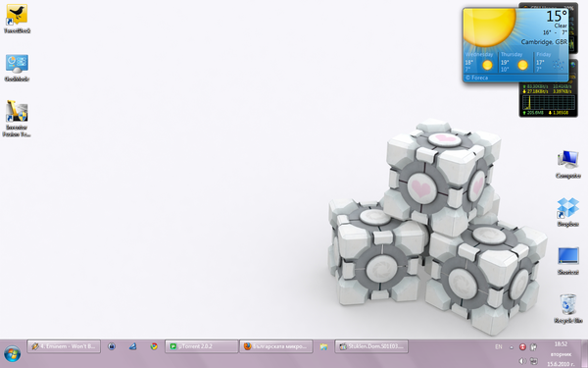This screenshot has width=588, height=368.
Task: Switch to the µTorrent 2.0.2 taskbar button
Action: pyautogui.click(x=201, y=346)
